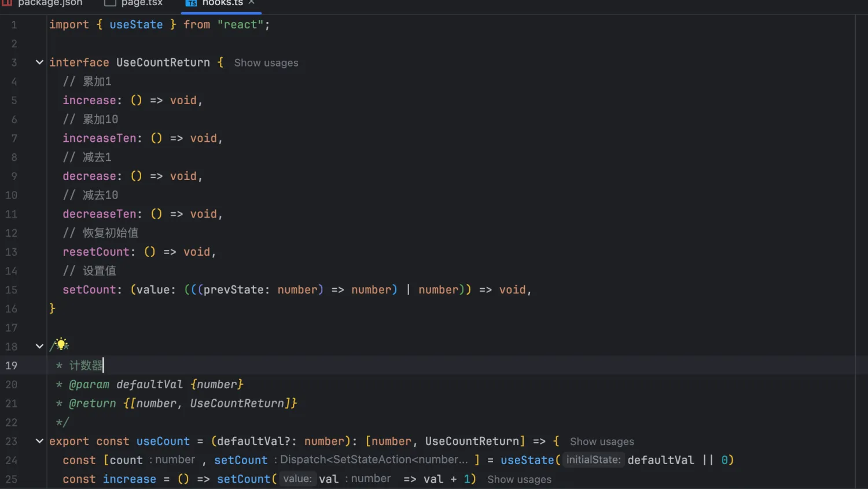Click the initialState parameter hint in useState call
This screenshot has width=868, height=489.
[x=593, y=460]
